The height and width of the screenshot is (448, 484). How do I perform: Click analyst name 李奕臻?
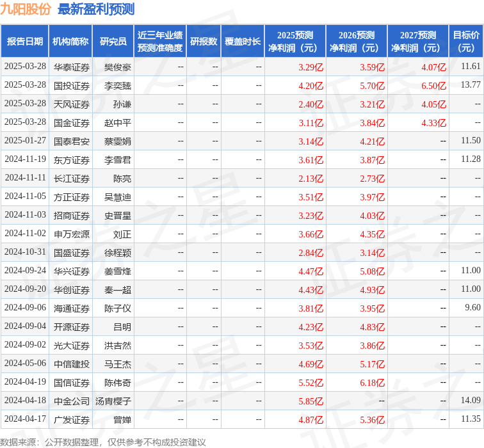[118, 86]
